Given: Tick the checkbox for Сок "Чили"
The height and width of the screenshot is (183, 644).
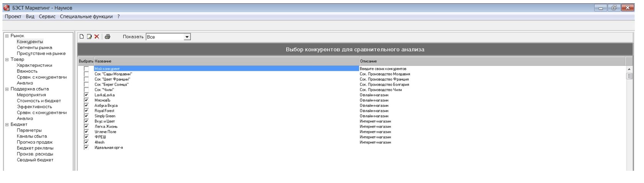Looking at the screenshot, I should (86, 90).
